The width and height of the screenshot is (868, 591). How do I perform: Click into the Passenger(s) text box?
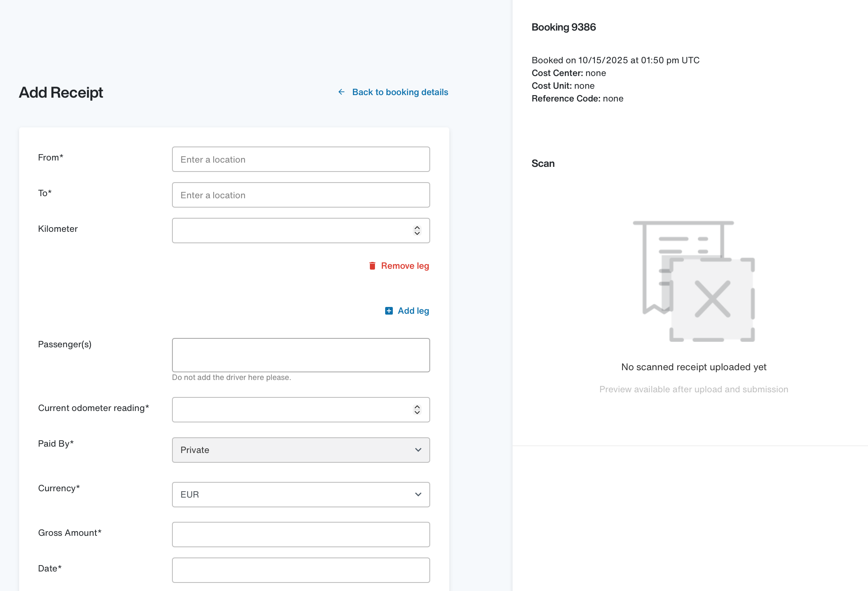(301, 355)
